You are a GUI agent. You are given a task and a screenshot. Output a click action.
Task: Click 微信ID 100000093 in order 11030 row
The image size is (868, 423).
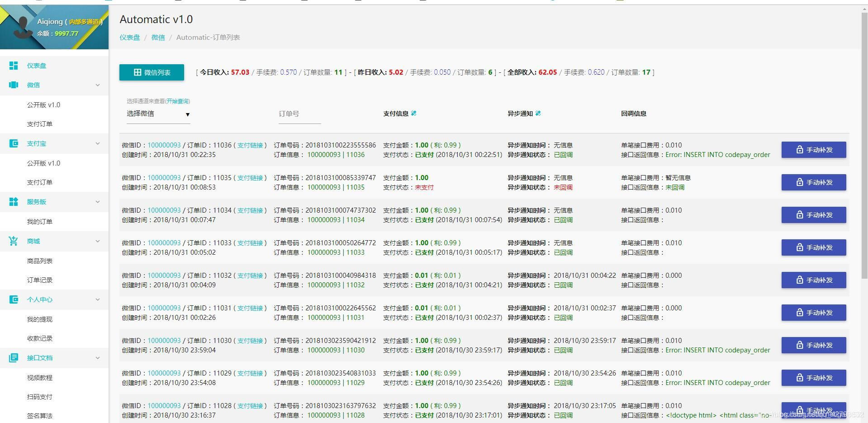(164, 341)
